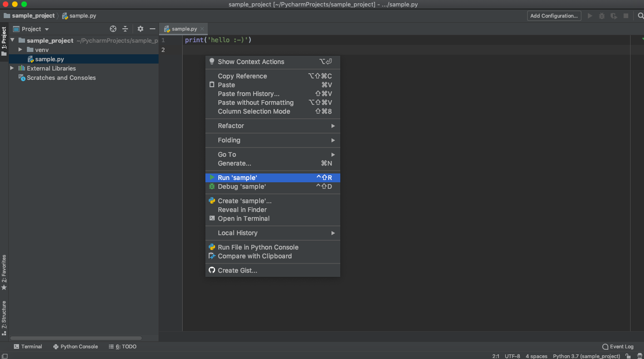Open the Go To submenu

[273, 154]
